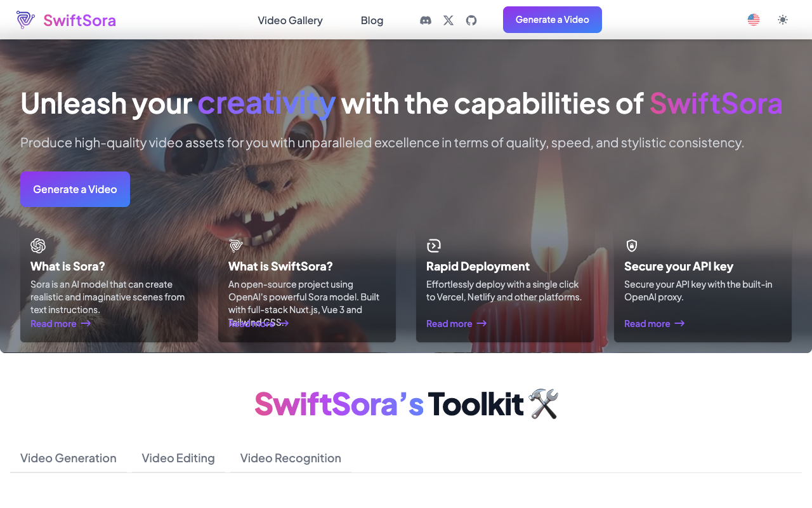Click the SwiftSora icon in What is SwiftSora card
Image resolution: width=812 pixels, height=508 pixels.
[236, 246]
